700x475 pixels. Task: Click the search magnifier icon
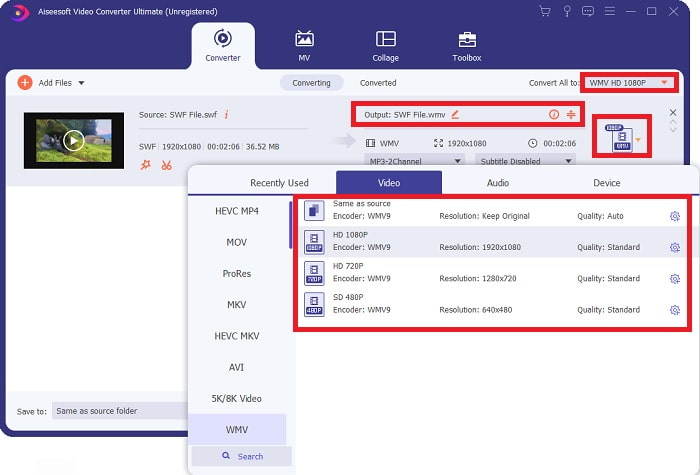pyautogui.click(x=226, y=456)
